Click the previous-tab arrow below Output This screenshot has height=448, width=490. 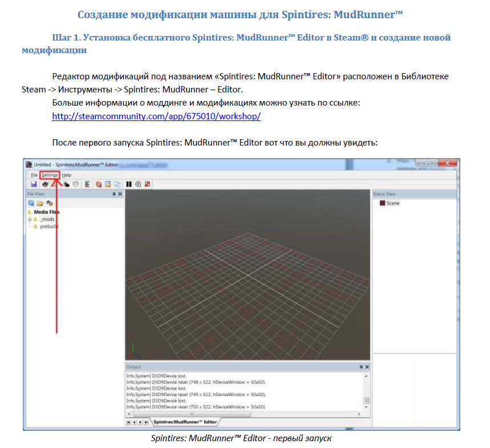click(x=135, y=422)
